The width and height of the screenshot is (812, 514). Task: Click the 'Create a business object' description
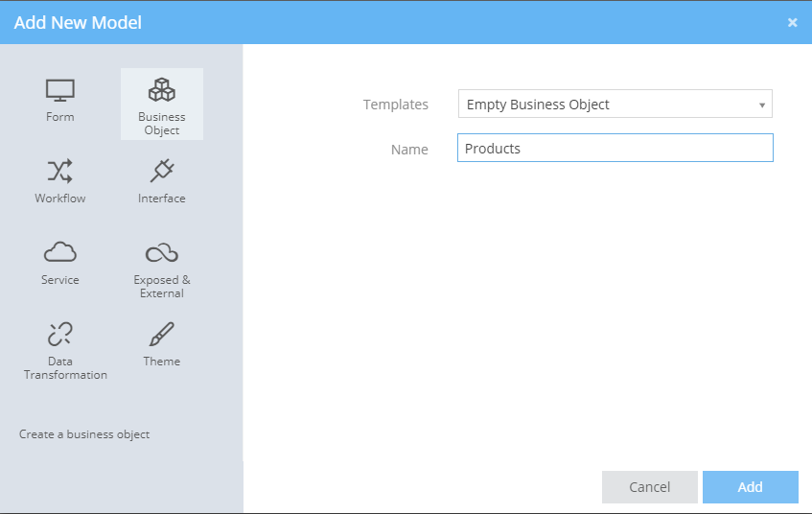point(84,434)
